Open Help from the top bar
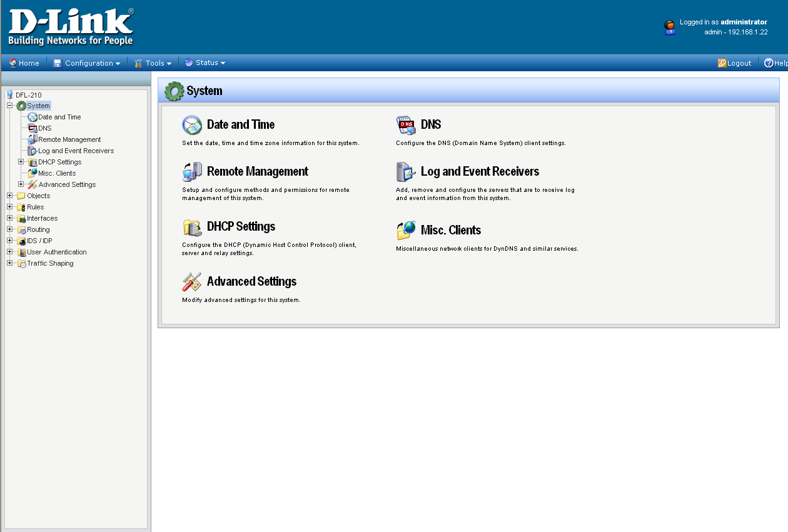This screenshot has width=788, height=532. [x=776, y=63]
